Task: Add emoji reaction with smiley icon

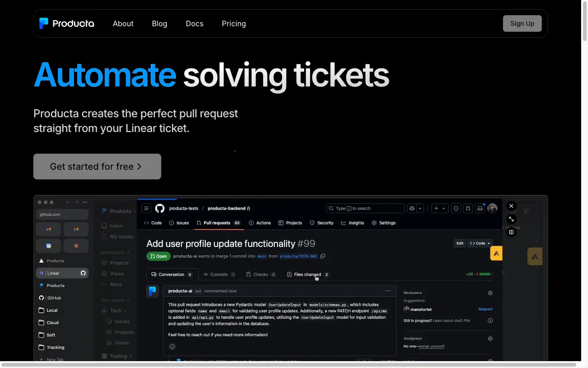Action: [172, 347]
